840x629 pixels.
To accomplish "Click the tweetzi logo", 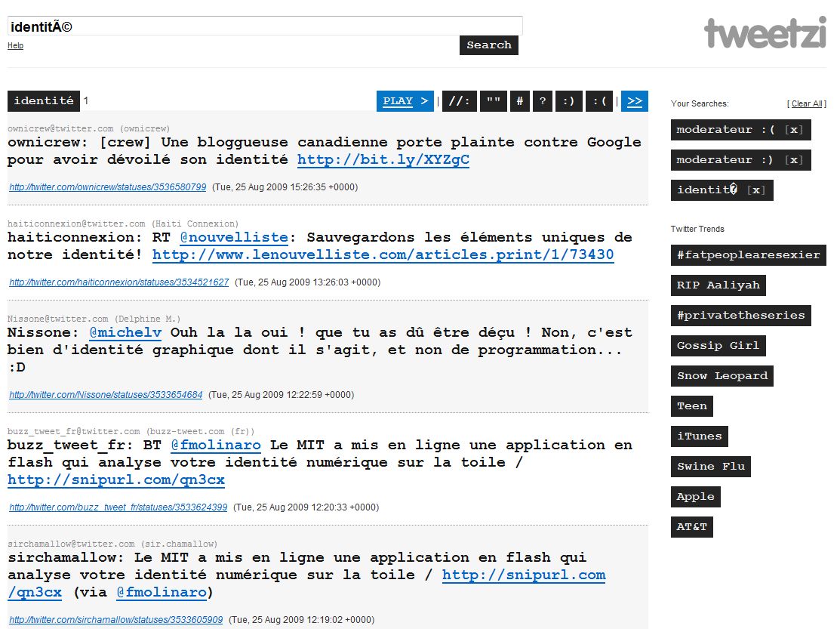I will pyautogui.click(x=765, y=32).
